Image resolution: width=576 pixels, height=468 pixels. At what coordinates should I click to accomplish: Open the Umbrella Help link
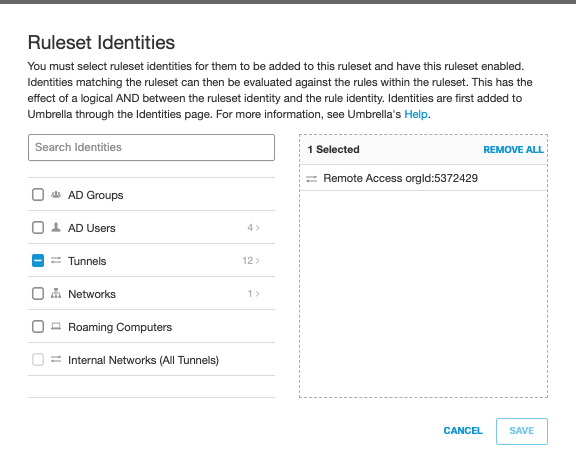click(415, 114)
